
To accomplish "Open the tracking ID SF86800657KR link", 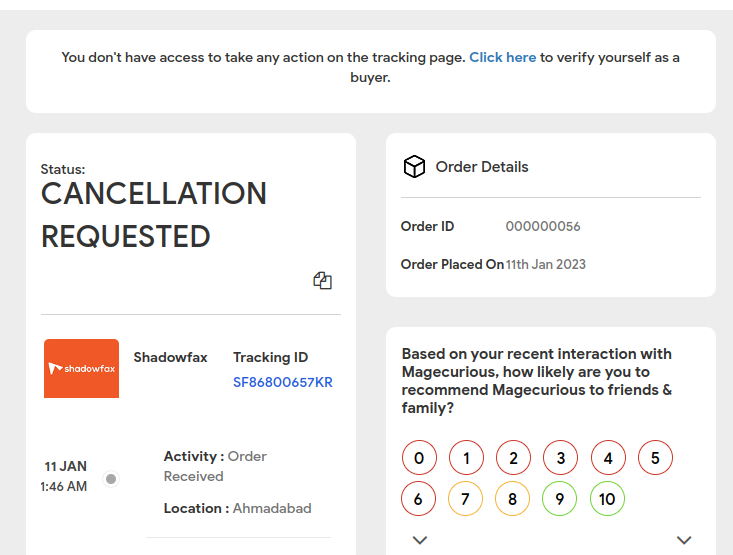I will pos(283,382).
